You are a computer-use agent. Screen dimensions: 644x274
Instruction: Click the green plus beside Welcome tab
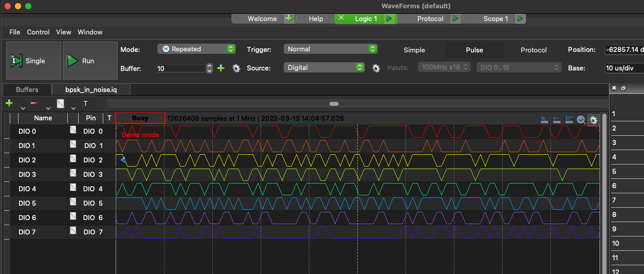click(x=289, y=19)
